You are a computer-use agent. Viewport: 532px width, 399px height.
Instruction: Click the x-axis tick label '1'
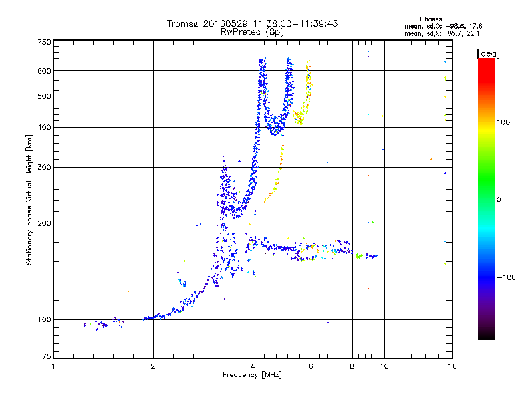coord(53,366)
